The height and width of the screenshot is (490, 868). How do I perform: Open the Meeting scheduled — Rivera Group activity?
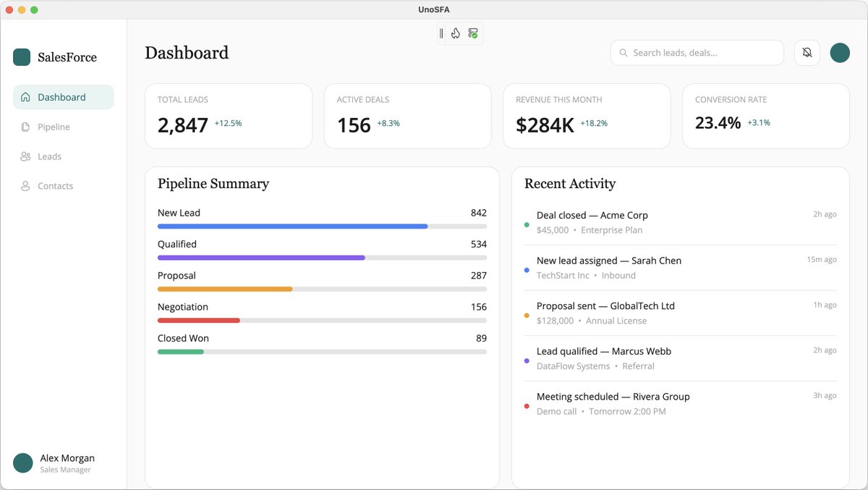coord(681,404)
